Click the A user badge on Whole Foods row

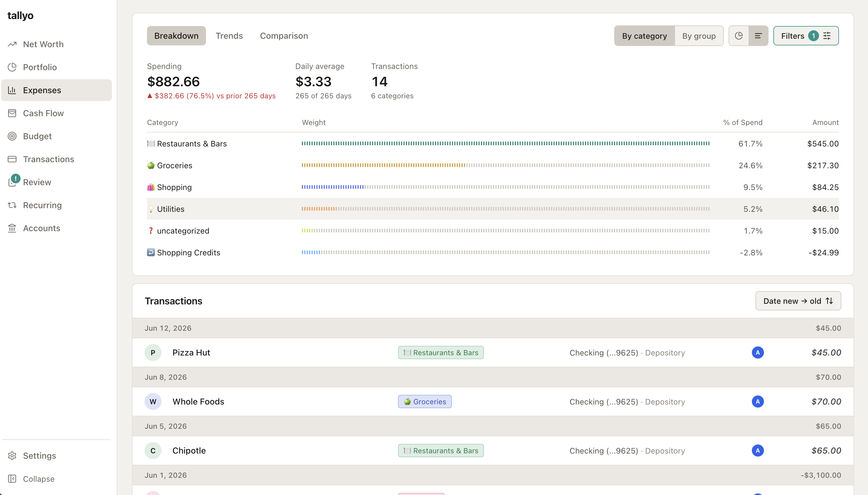[758, 402]
